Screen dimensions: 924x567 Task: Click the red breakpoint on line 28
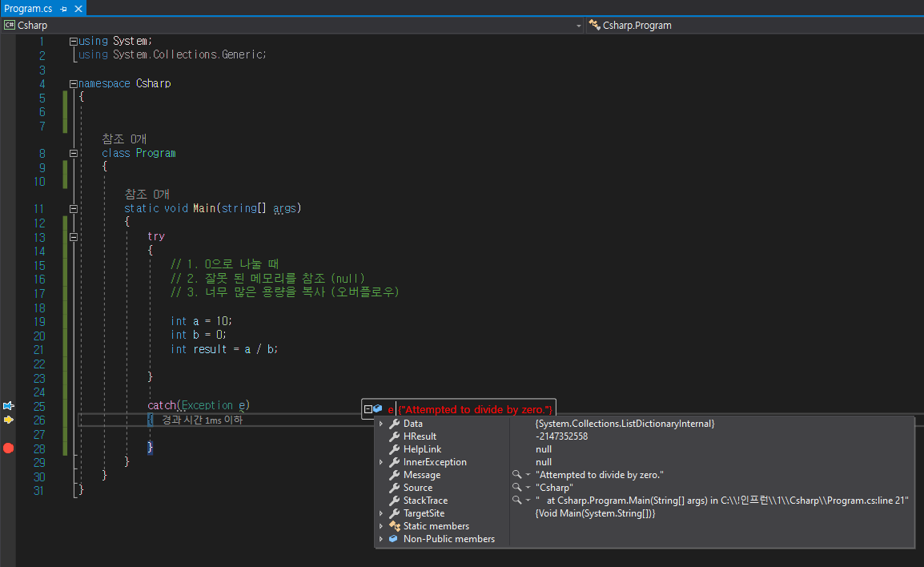pos(8,448)
